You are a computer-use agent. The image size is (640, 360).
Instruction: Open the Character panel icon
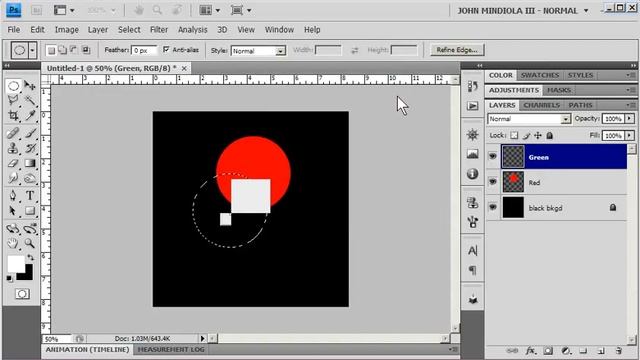click(473, 250)
